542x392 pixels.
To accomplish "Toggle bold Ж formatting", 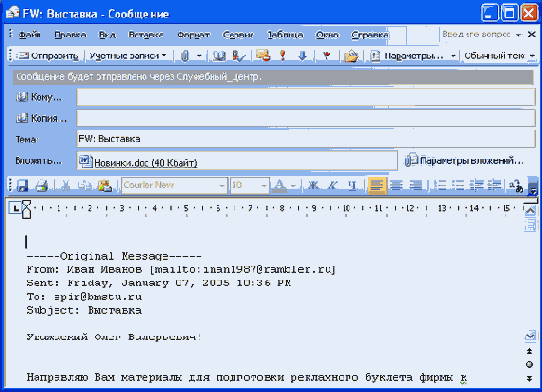I will [313, 185].
